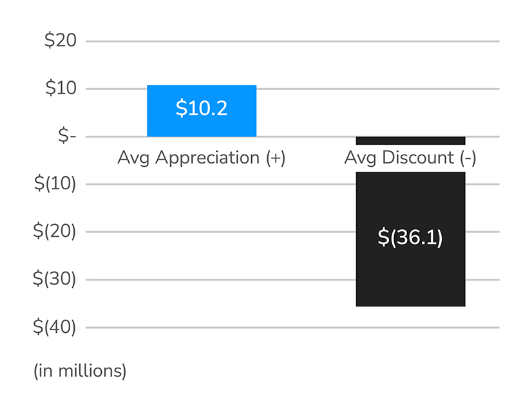Click the gridline at the $20 level
532x412 pixels.
click(290, 41)
